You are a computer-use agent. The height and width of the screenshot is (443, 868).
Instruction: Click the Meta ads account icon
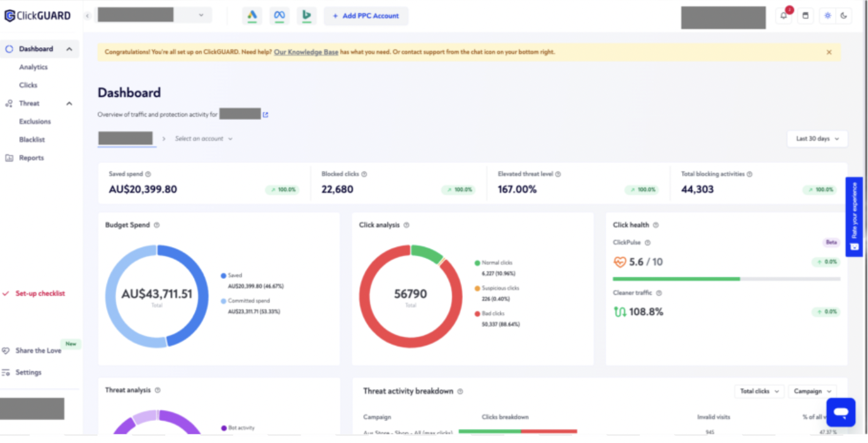click(x=279, y=16)
